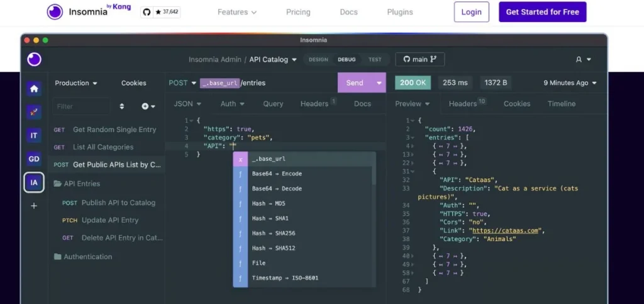Open the Send options dropdown arrow
The width and height of the screenshot is (644, 304).
tap(379, 83)
